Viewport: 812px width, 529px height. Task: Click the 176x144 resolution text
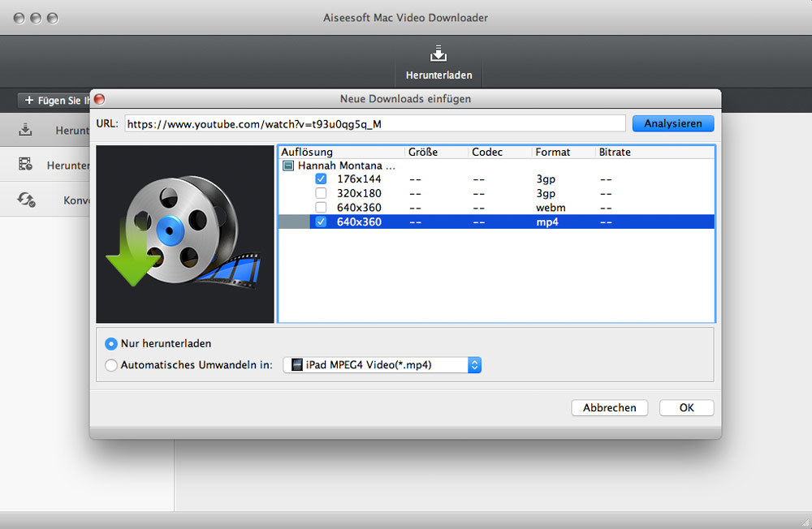click(359, 179)
